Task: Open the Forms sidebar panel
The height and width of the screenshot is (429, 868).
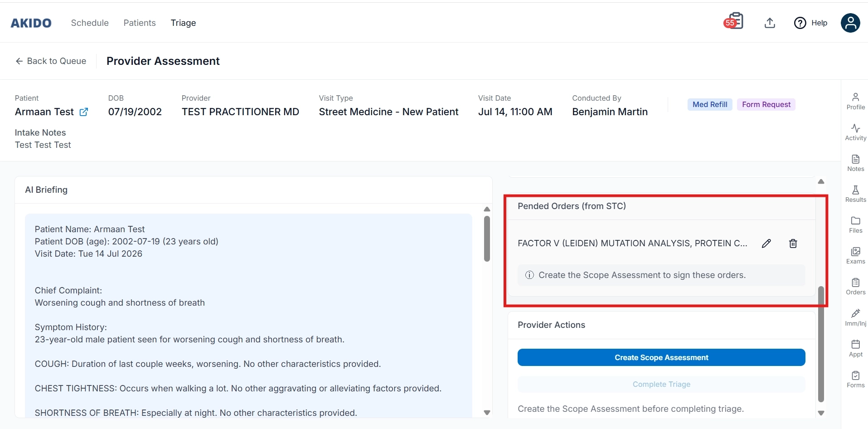Action: [855, 380]
